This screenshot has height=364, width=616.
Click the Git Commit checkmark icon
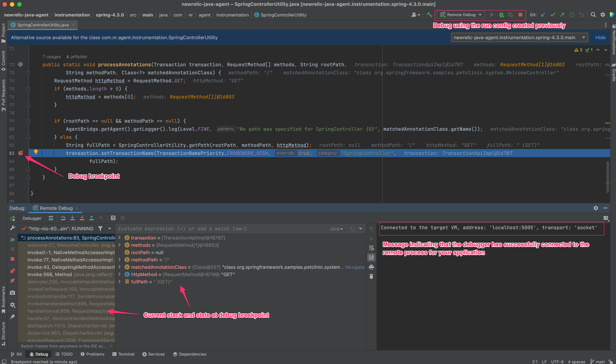point(553,15)
